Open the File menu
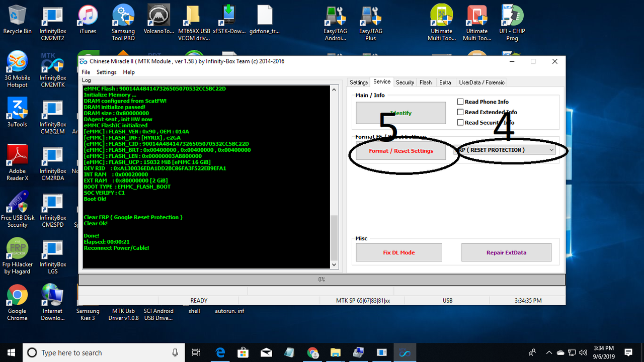This screenshot has width=644, height=362. 86,72
